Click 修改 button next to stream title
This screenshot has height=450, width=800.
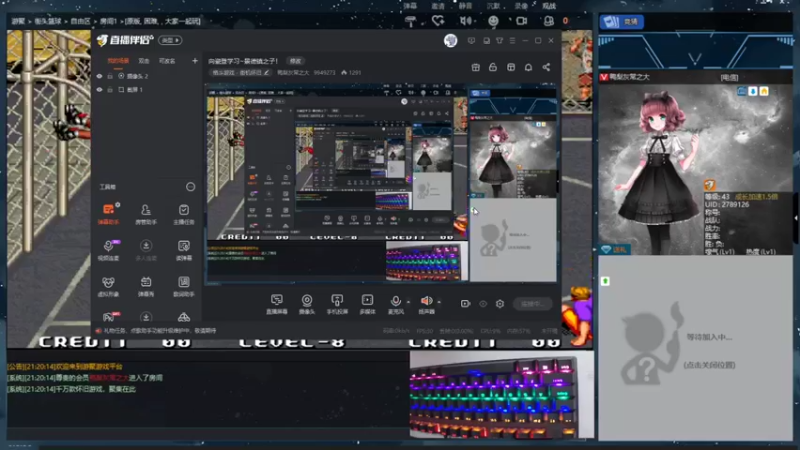pos(295,61)
